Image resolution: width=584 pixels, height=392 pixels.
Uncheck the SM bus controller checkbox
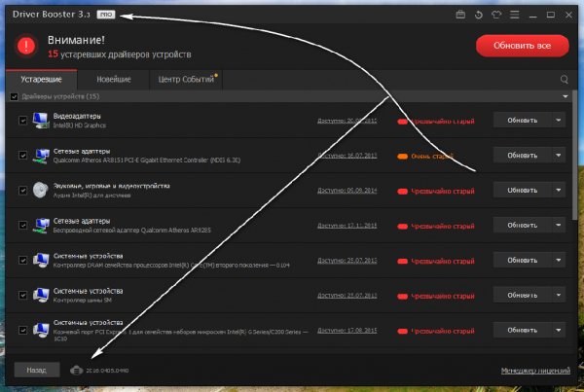coord(22,295)
